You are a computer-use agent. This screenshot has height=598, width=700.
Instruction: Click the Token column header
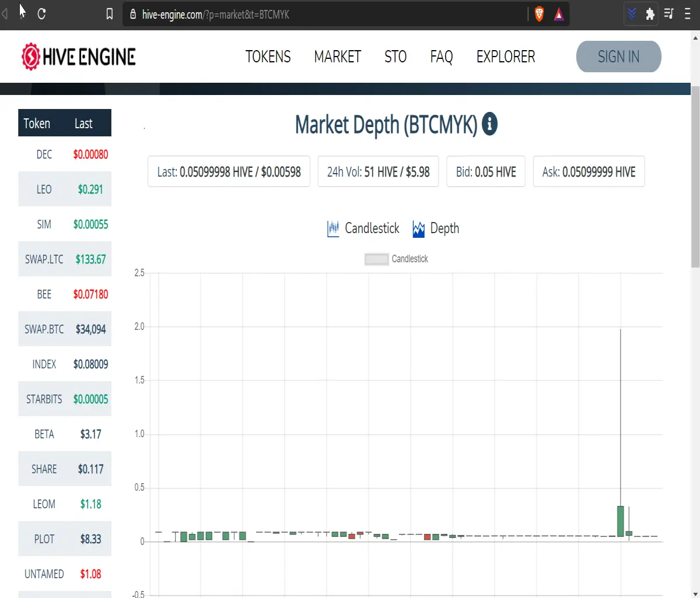click(37, 124)
